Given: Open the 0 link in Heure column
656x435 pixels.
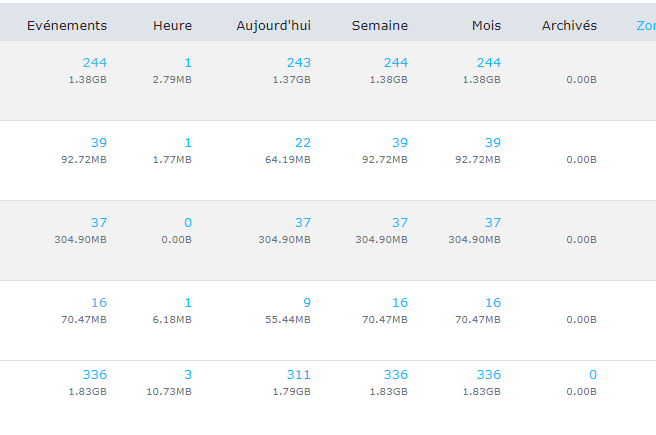Looking at the screenshot, I should click(187, 223).
